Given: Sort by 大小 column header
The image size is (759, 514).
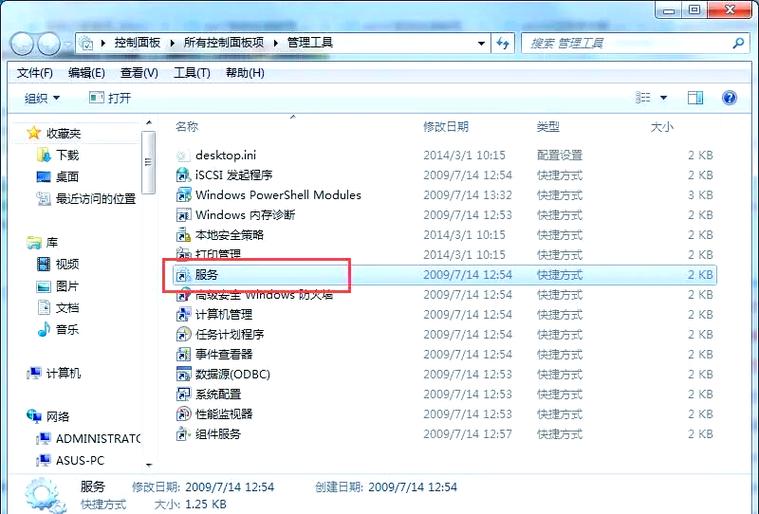Looking at the screenshot, I should click(662, 127).
